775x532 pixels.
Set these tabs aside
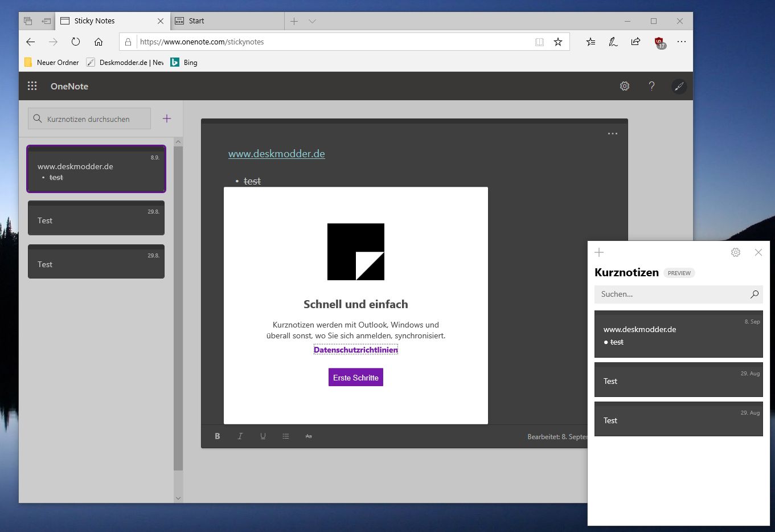click(x=46, y=21)
